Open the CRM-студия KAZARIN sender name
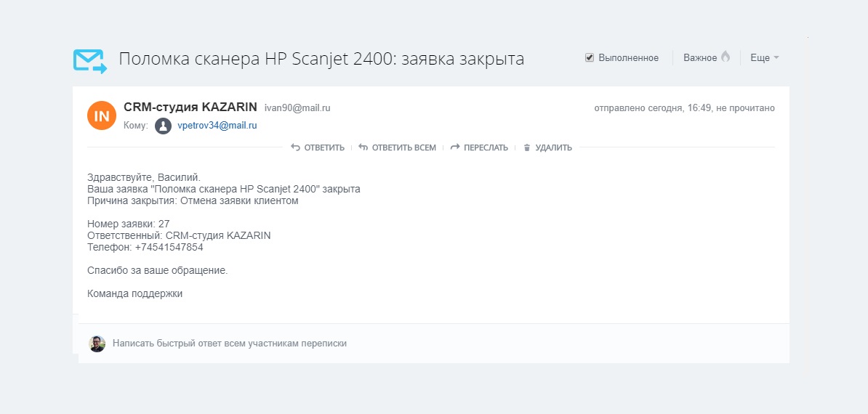The height and width of the screenshot is (414, 868). [190, 107]
